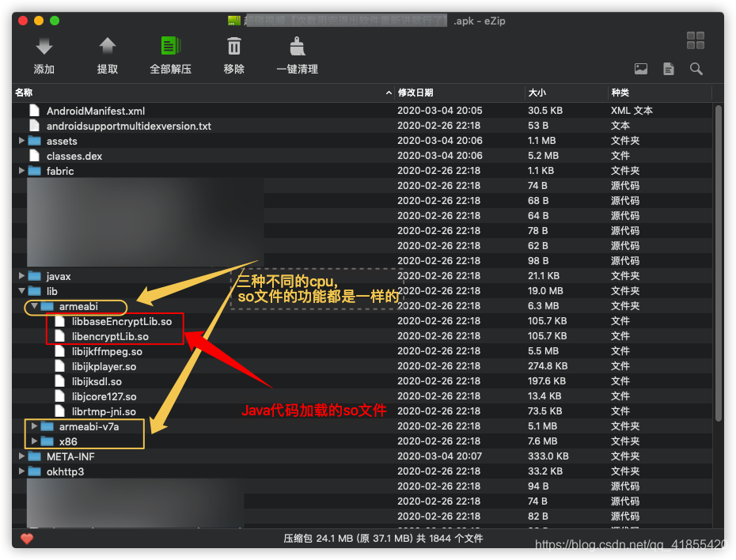Open image preview icon in toolbar
Image resolution: width=736 pixels, height=560 pixels.
tap(641, 69)
